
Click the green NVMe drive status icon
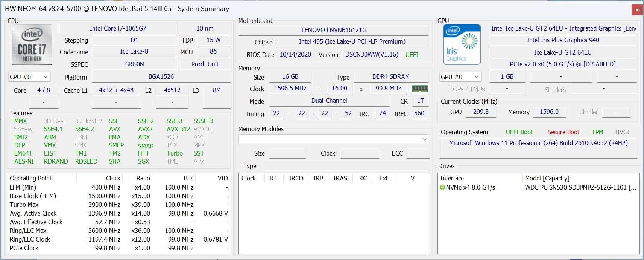[442, 187]
